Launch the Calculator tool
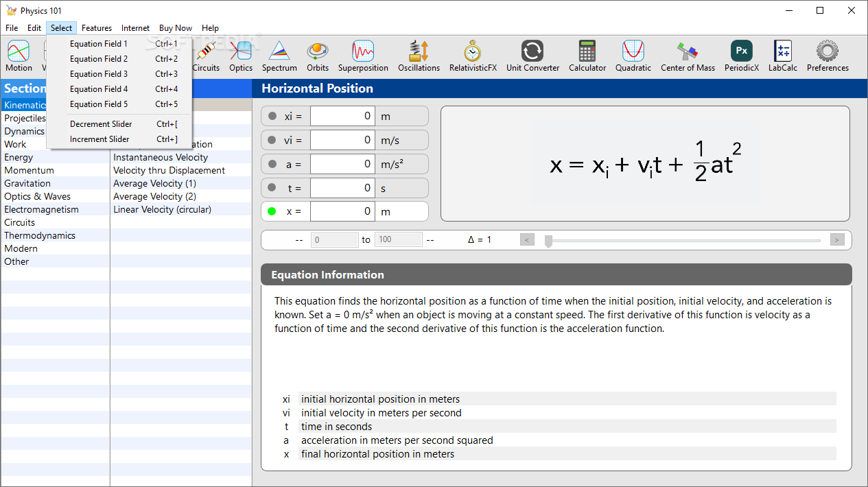Image resolution: width=868 pixels, height=487 pixels. coord(587,56)
